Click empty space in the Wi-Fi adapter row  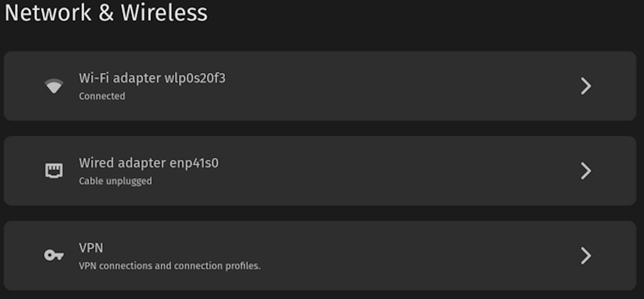[x=377, y=86]
